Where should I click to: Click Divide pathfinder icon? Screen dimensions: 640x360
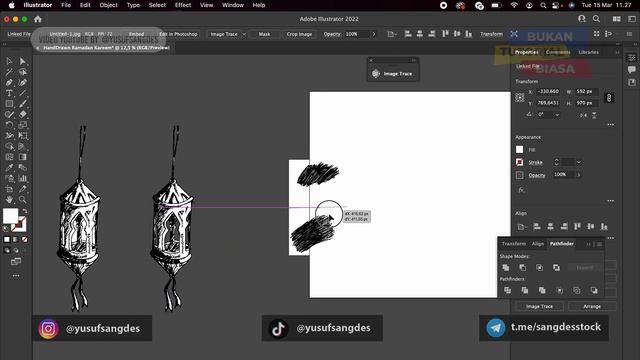(508, 290)
